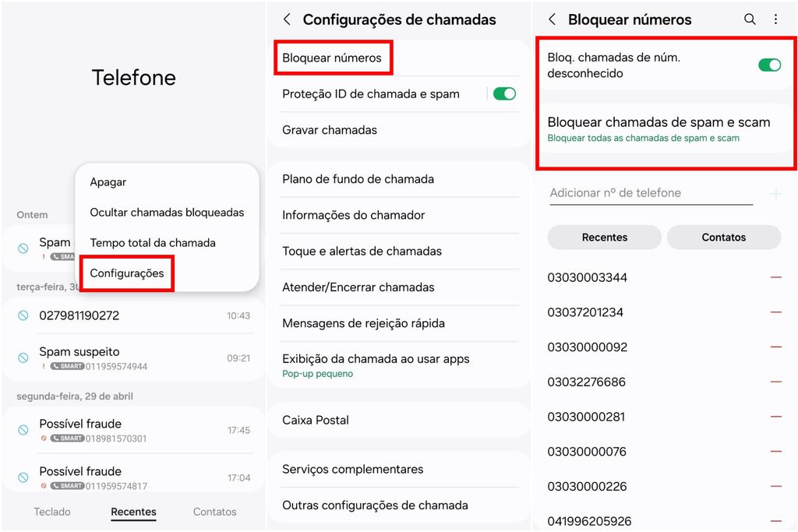Remove blocked number 041996205926
The image size is (798, 532).
pos(775,521)
